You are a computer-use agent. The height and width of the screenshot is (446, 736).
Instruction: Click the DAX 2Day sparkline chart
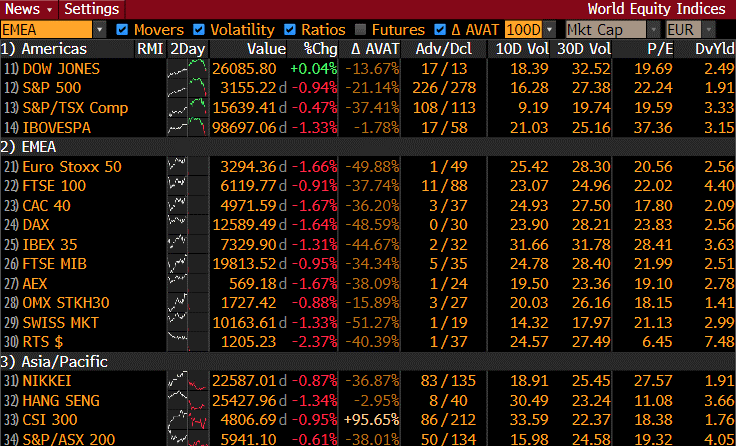point(187,225)
